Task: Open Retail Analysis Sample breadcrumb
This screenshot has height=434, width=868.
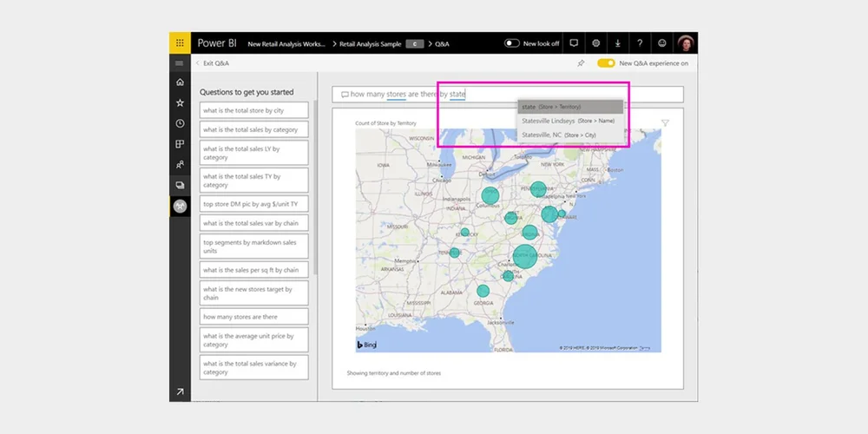Action: [x=371, y=43]
